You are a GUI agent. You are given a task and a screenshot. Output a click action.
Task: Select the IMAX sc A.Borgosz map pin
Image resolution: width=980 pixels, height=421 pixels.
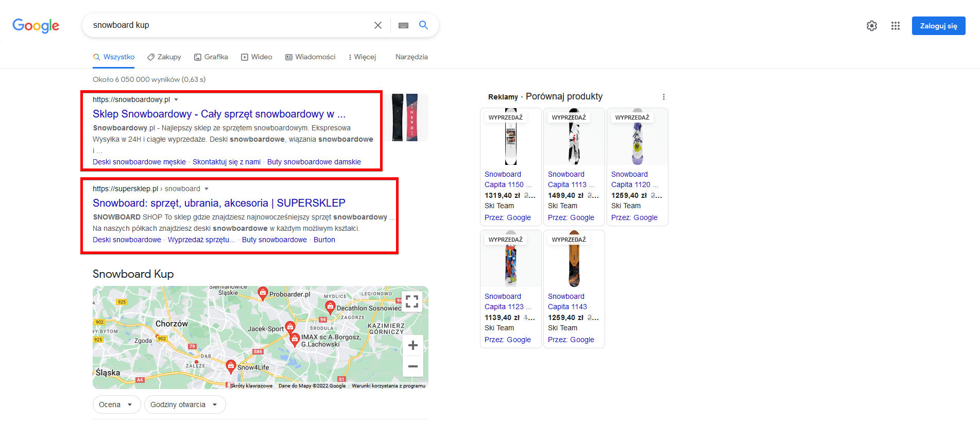point(295,339)
